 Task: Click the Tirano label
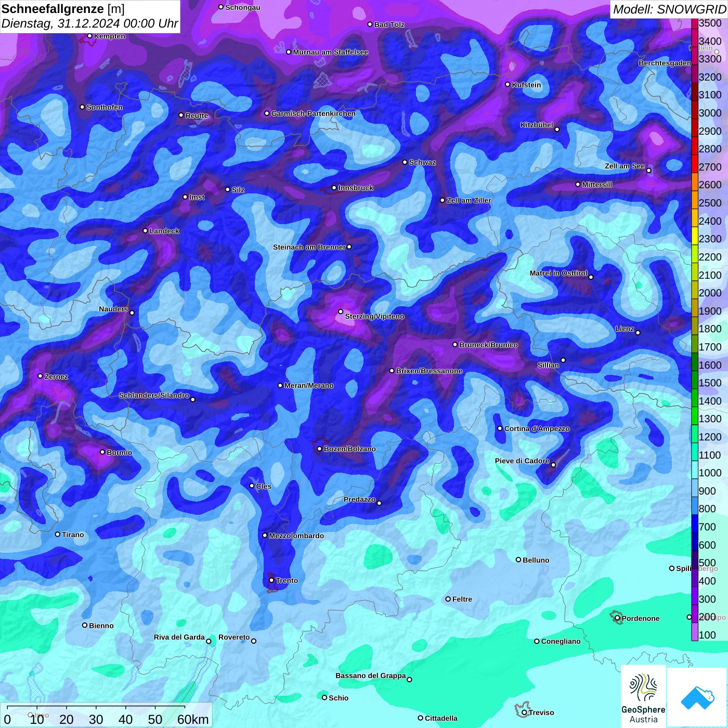click(x=73, y=535)
